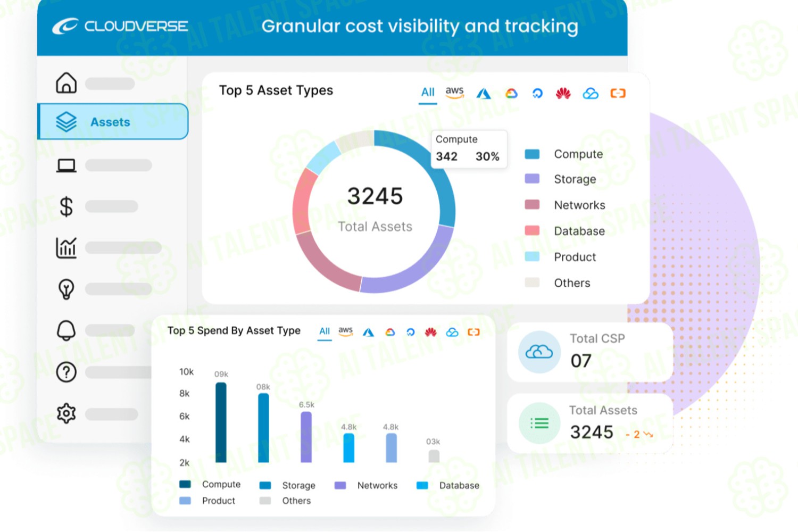Select the Assets item in the sidebar

coord(113,122)
